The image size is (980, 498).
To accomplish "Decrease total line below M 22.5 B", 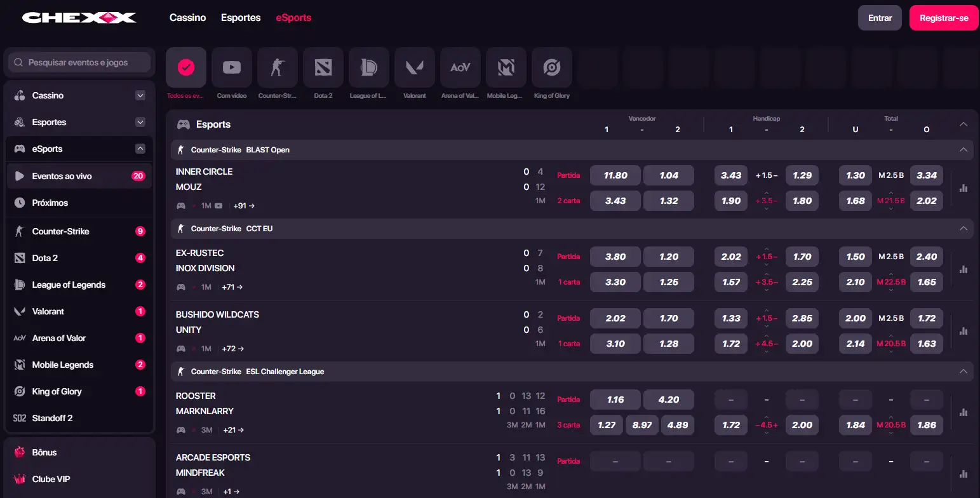I will [x=891, y=290].
